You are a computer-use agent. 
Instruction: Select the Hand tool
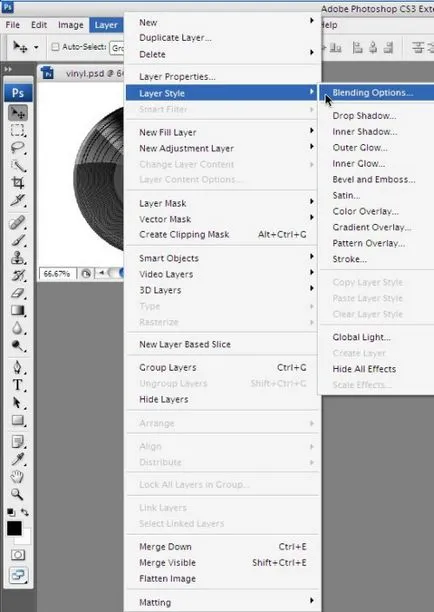tap(18, 477)
